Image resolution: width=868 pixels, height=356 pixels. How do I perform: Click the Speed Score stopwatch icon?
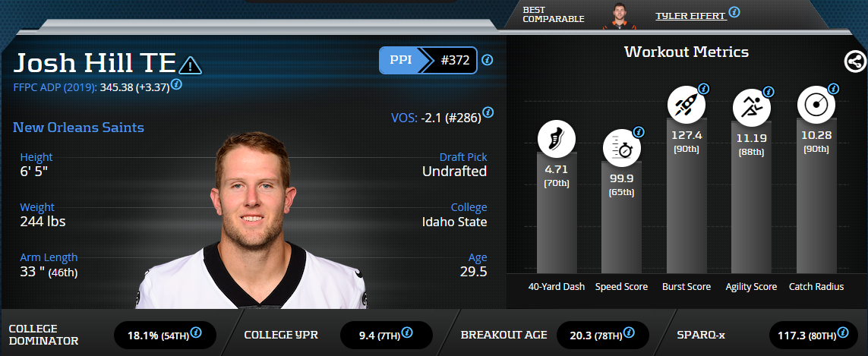[622, 149]
